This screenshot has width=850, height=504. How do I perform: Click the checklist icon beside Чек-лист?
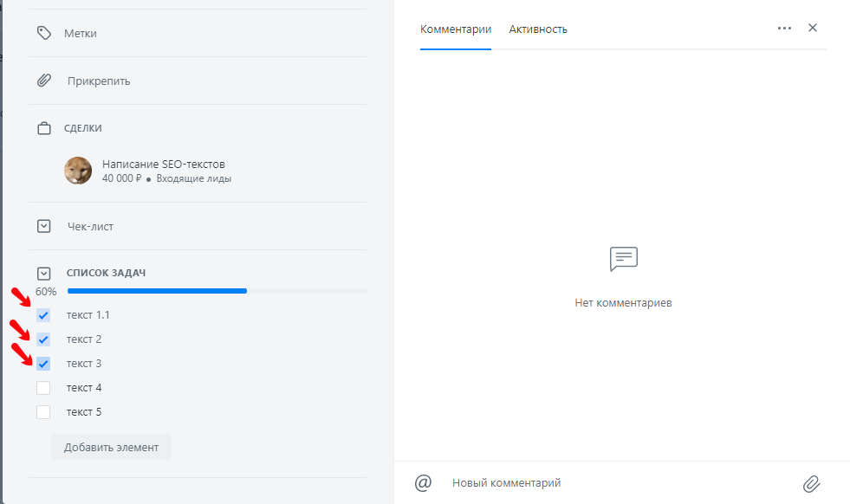(44, 226)
